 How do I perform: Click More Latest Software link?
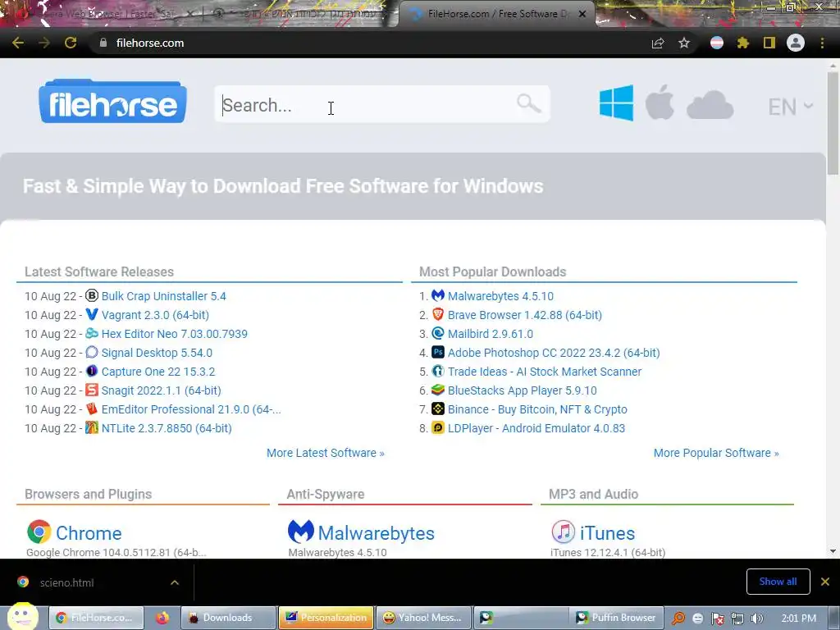coord(325,453)
